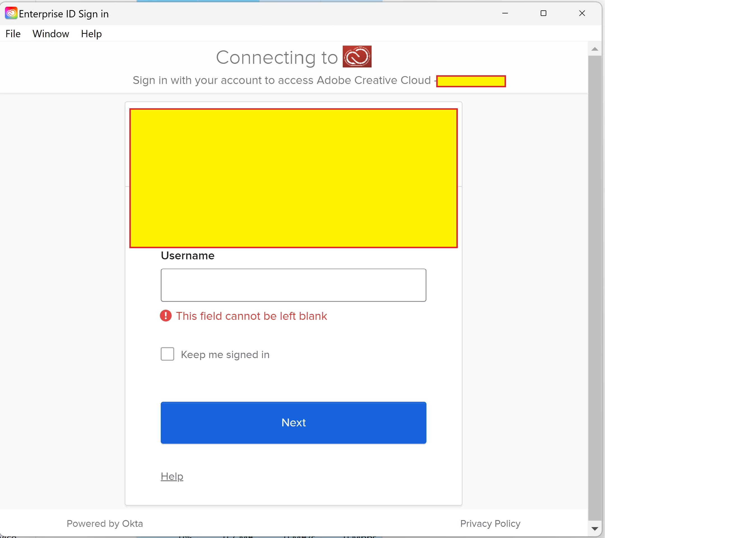Close the Enterprise ID Sign in window
Image resolution: width=756 pixels, height=538 pixels.
pyautogui.click(x=582, y=13)
